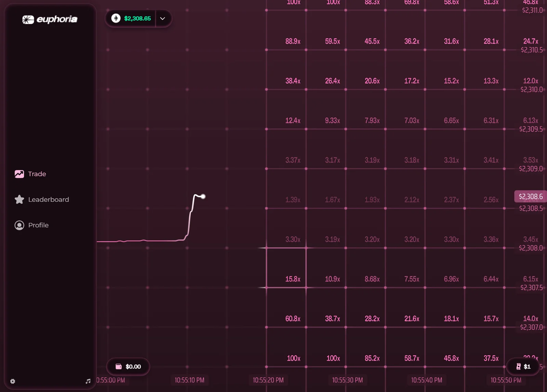Viewport: 547px width, 392px height.
Task: Click the euphoria logo
Action: point(50,19)
